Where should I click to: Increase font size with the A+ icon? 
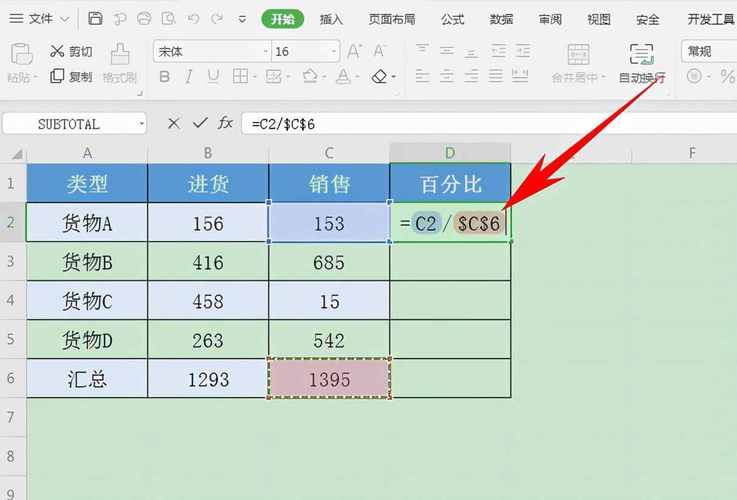(354, 51)
